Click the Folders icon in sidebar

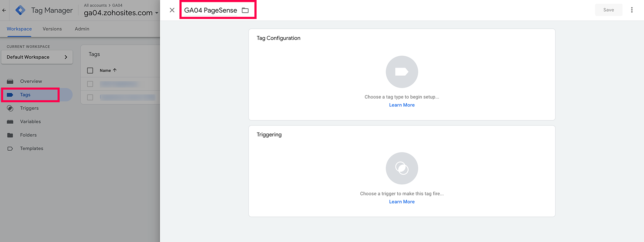10,135
